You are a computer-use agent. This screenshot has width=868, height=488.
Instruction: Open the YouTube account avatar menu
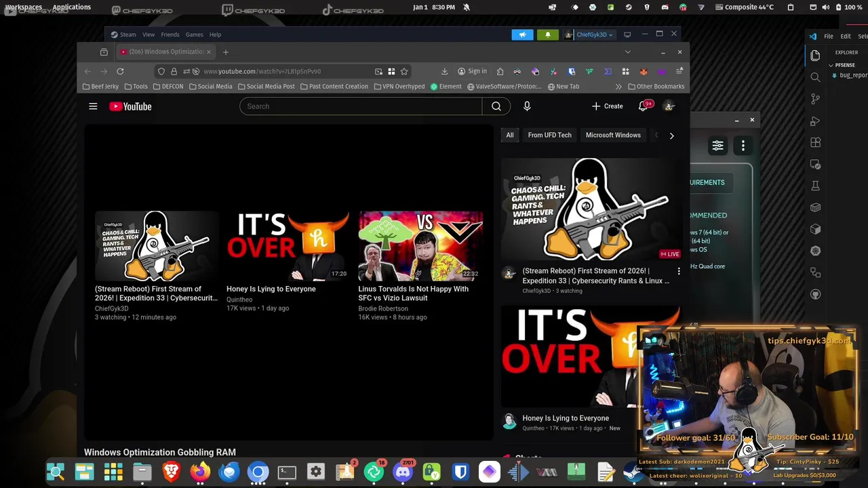tap(669, 106)
